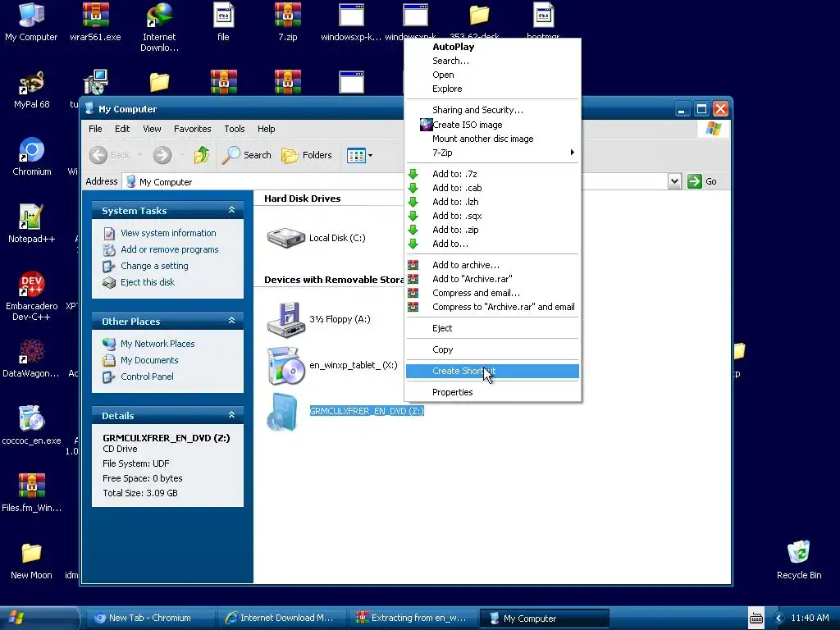Open the Help menu
840x630 pixels.
point(267,129)
